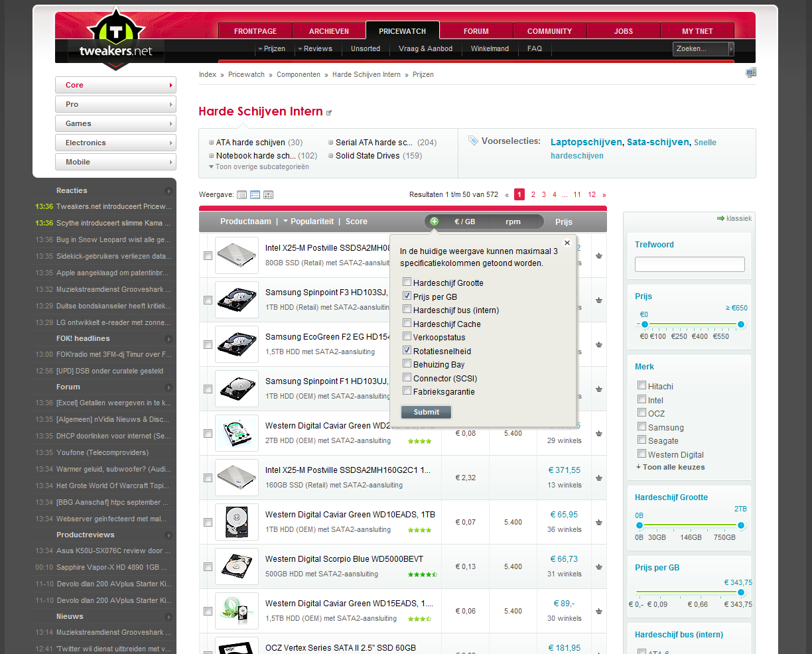Viewport: 812px width, 654px height.
Task: Open the Reviews dropdown in the submenu
Action: (315, 48)
